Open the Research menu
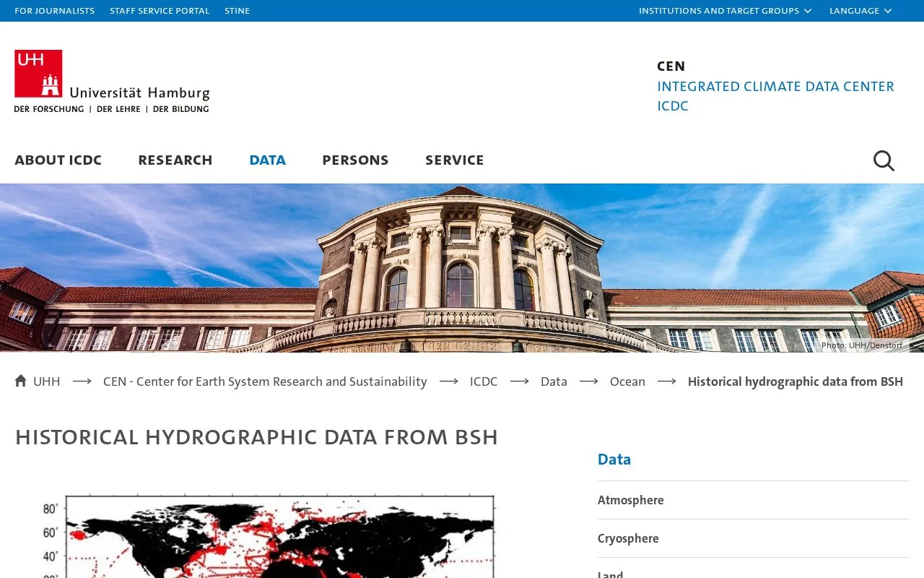Screen dimensions: 924x578 click(x=175, y=160)
